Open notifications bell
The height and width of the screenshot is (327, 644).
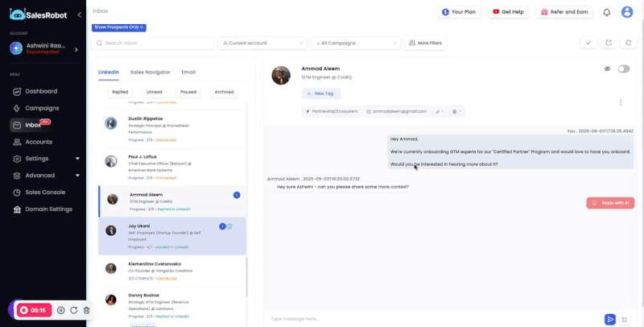point(607,12)
